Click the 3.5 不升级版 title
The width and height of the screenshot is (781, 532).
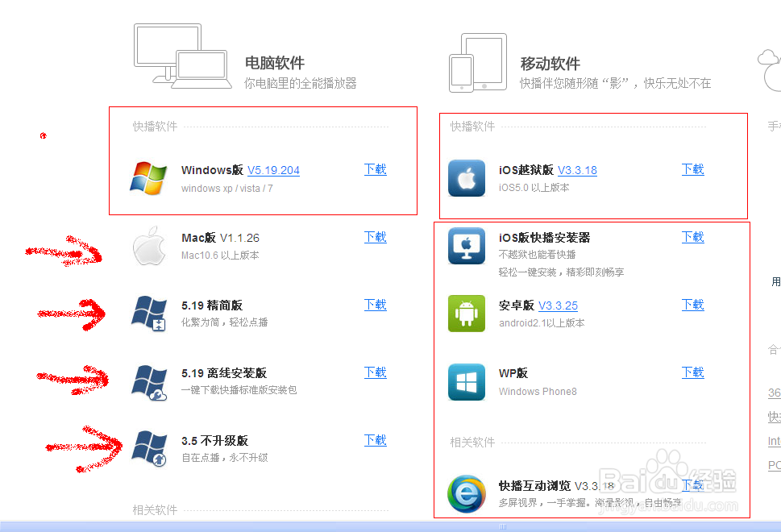coord(214,441)
